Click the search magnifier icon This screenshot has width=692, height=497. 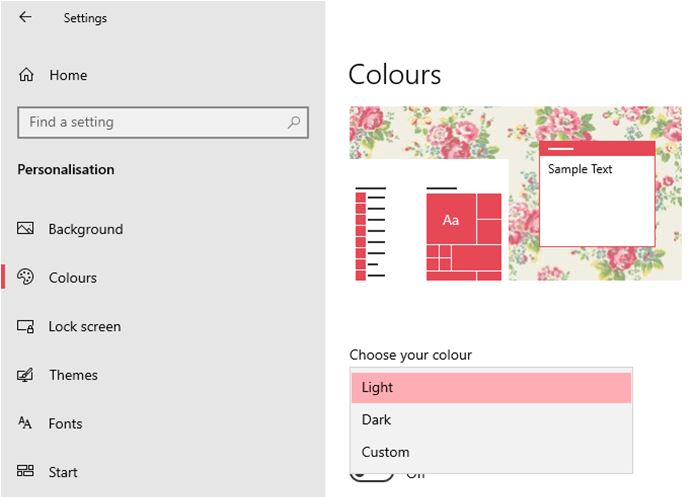pyautogui.click(x=294, y=122)
